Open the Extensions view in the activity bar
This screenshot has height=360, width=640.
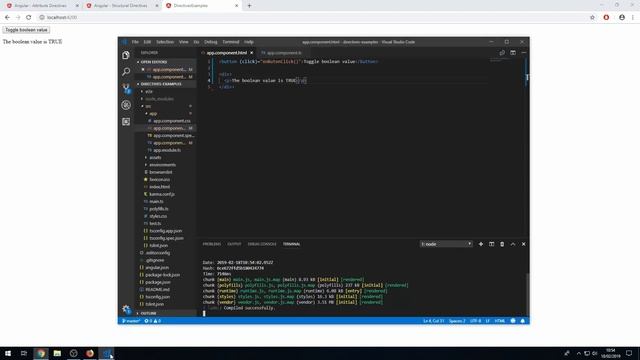pyautogui.click(x=126, y=122)
